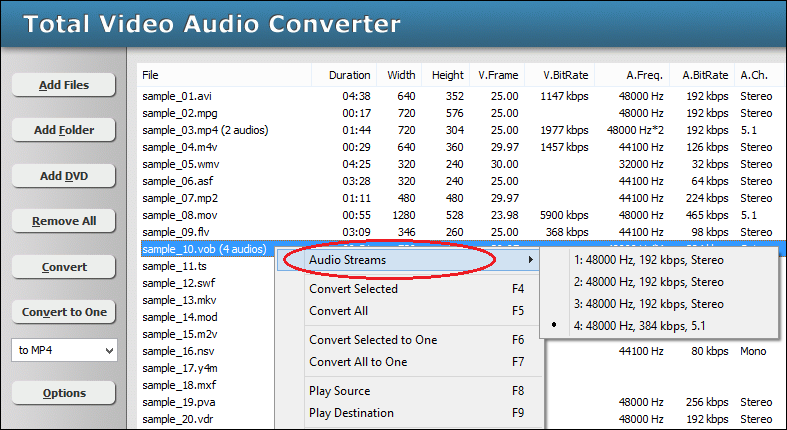
Task: Sort by the Duration column header
Action: click(x=344, y=75)
